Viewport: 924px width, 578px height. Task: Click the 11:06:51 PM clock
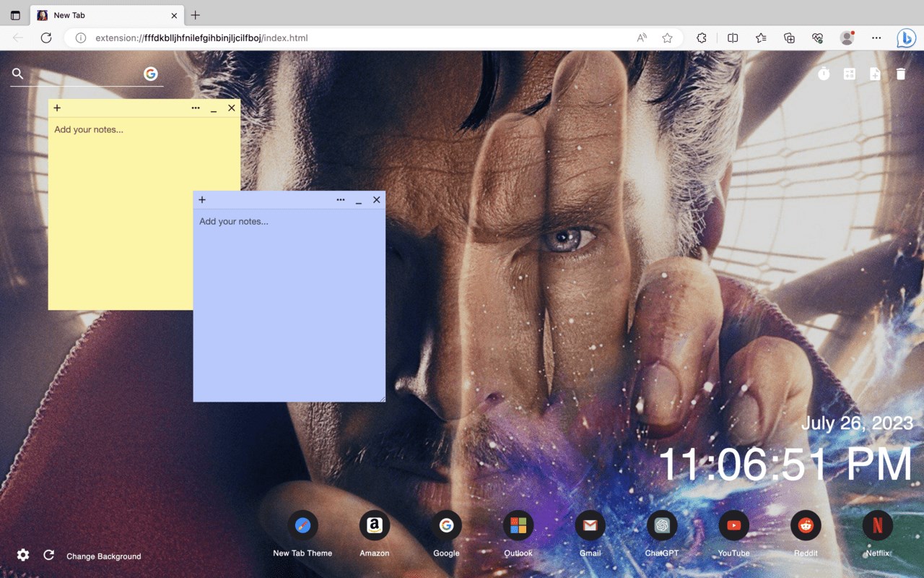(785, 464)
